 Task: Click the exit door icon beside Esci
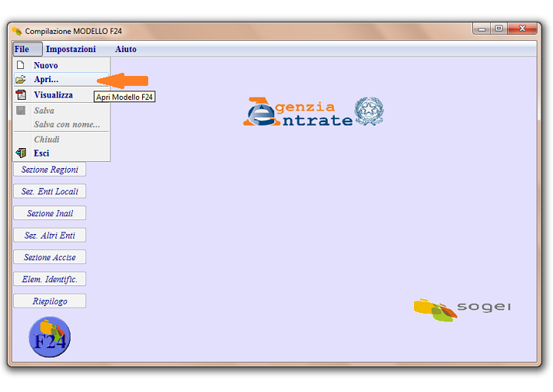tap(21, 153)
